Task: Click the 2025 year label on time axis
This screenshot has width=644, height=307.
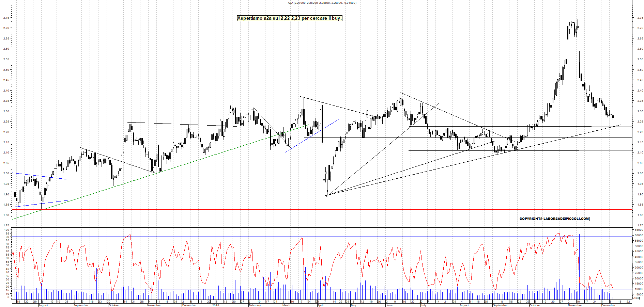Action: (215, 306)
